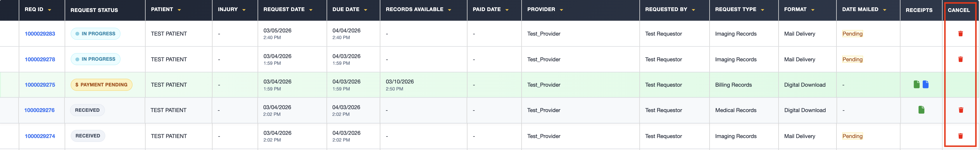980x150 pixels.
Task: Sort by REQ ID column arrow
Action: (x=49, y=10)
